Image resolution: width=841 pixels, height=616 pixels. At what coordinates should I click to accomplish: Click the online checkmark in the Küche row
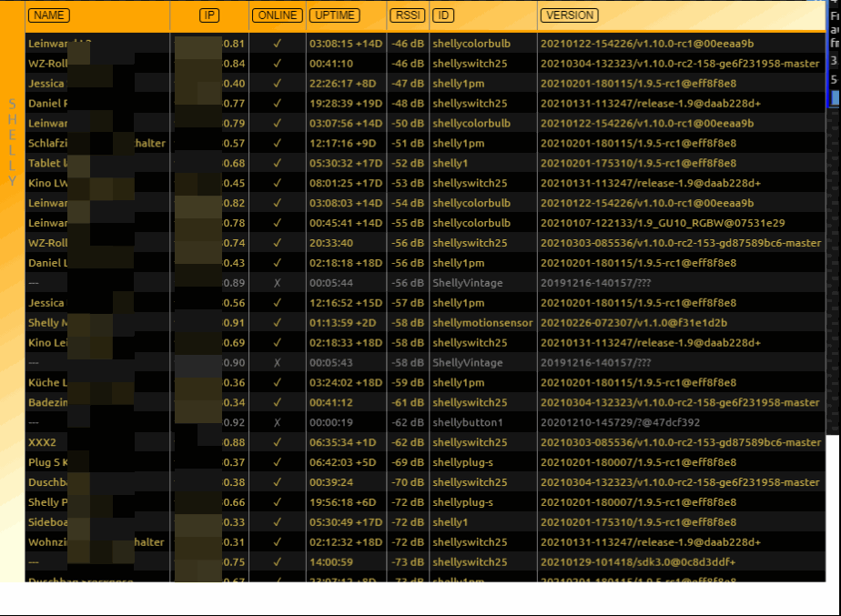[x=277, y=383]
